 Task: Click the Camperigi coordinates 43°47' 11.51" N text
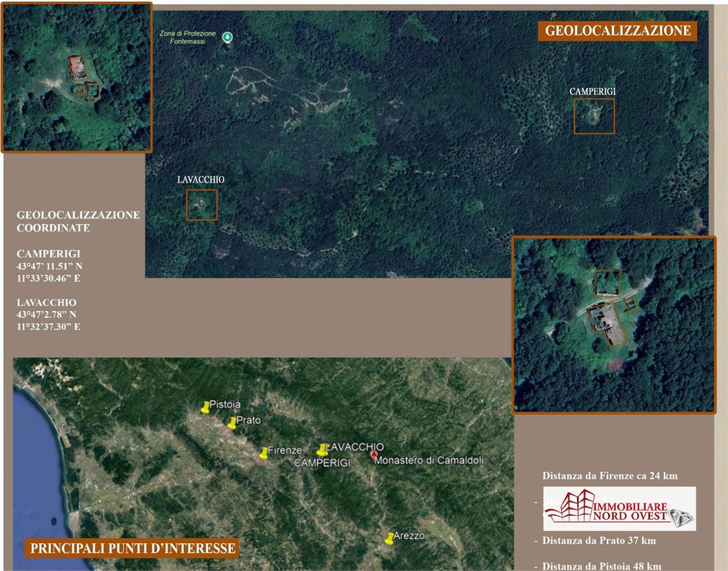[49, 266]
